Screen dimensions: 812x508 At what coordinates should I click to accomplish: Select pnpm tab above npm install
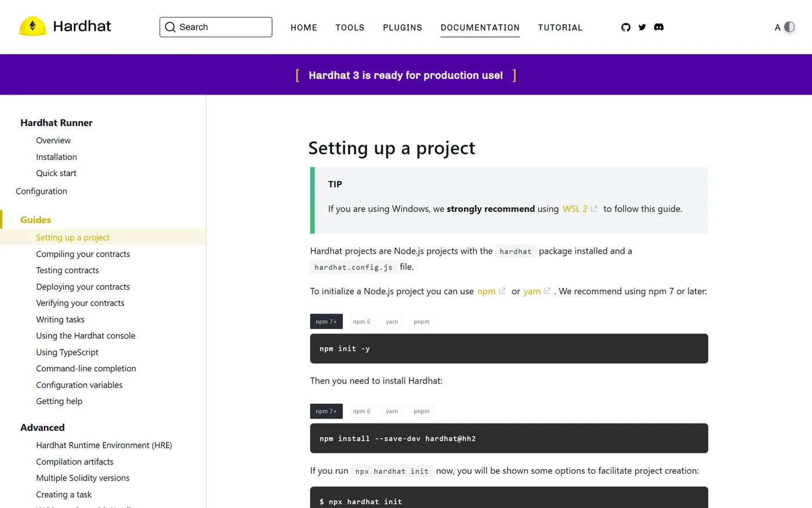(422, 411)
